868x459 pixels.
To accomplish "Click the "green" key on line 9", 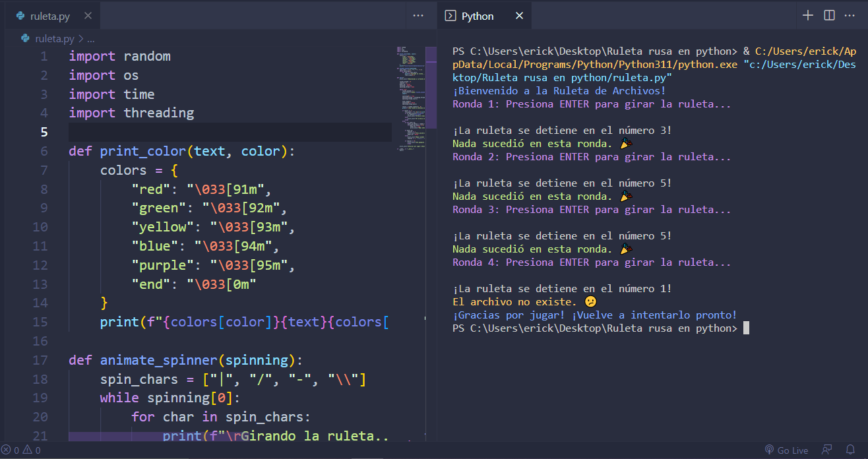I will [x=159, y=208].
